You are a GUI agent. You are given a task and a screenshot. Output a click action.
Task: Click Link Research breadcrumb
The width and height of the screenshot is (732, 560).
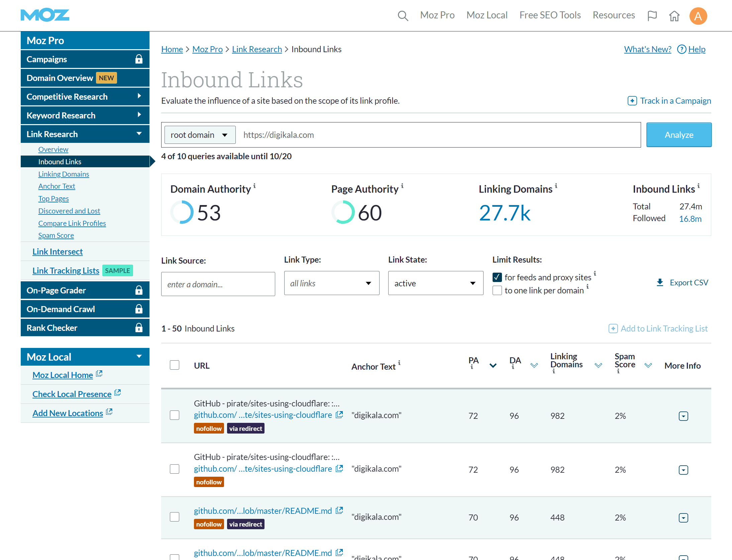pos(257,49)
